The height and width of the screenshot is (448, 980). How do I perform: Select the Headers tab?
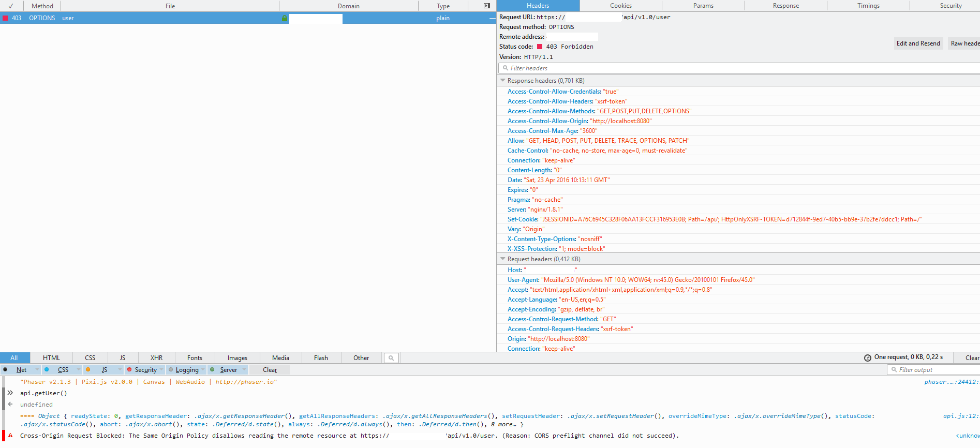coord(538,6)
